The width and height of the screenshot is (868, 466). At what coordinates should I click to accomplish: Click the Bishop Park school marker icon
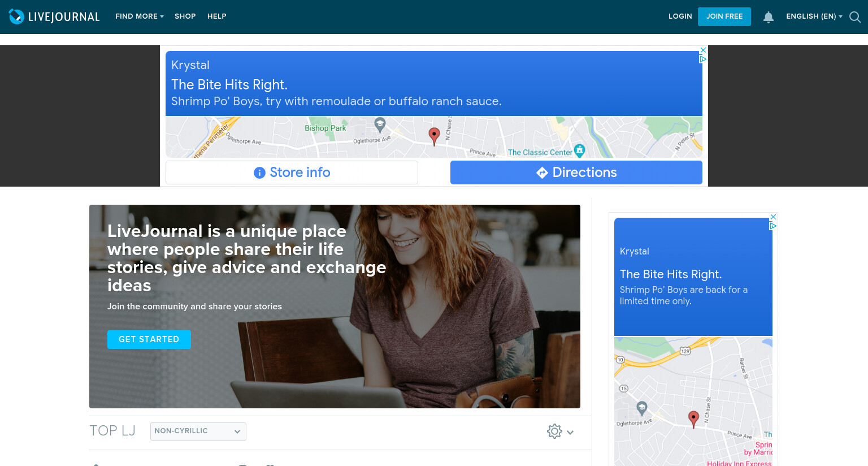coord(380,124)
